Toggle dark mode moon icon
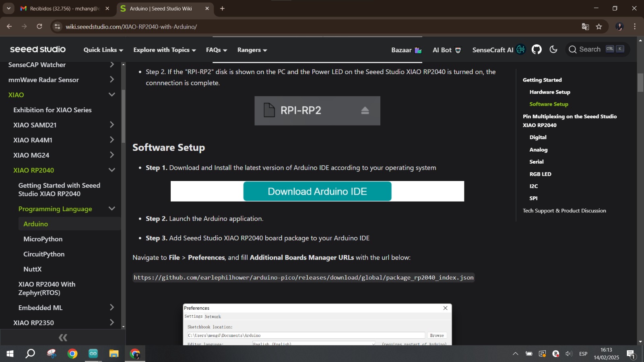The width and height of the screenshot is (644, 362). tap(553, 49)
